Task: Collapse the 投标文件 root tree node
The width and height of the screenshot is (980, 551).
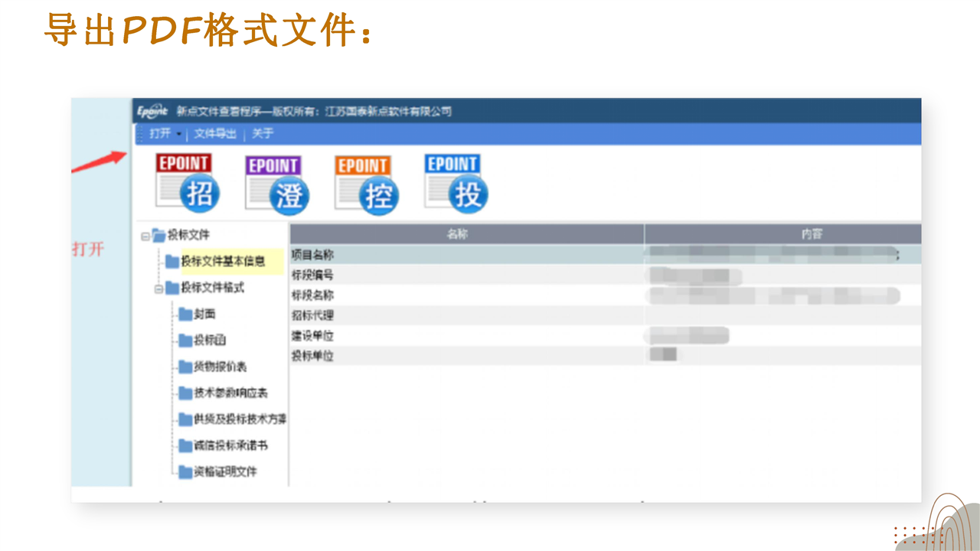Action: point(145,235)
